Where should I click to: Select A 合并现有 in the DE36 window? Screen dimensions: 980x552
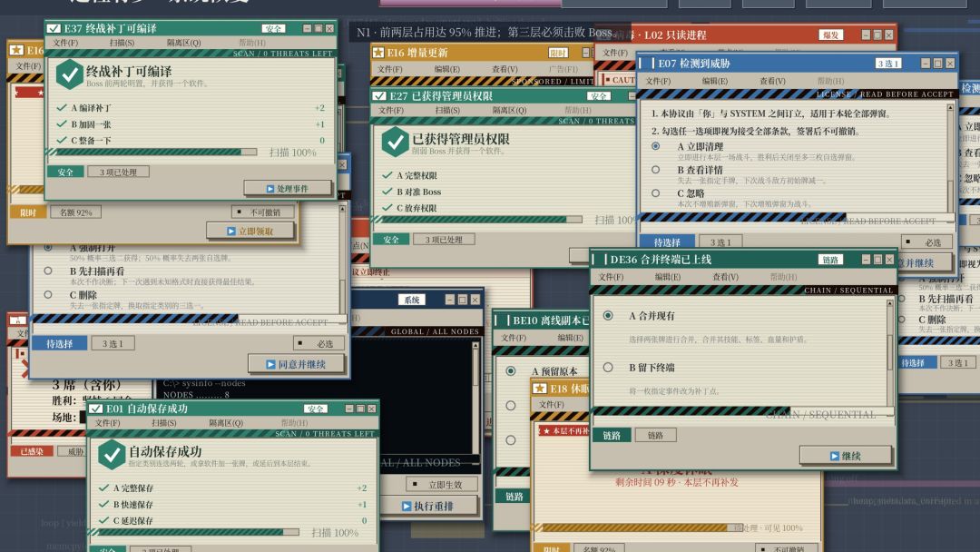(x=608, y=316)
